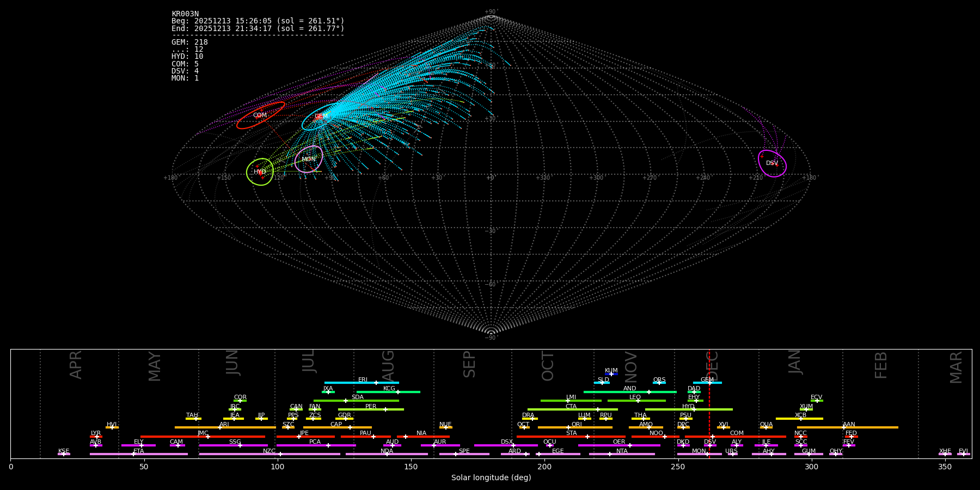Click the JAN month label in the timeline
This screenshot has height=490, width=980.
(795, 362)
